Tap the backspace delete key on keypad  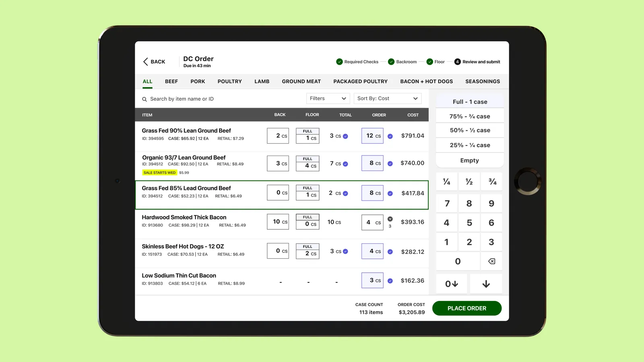(x=491, y=261)
